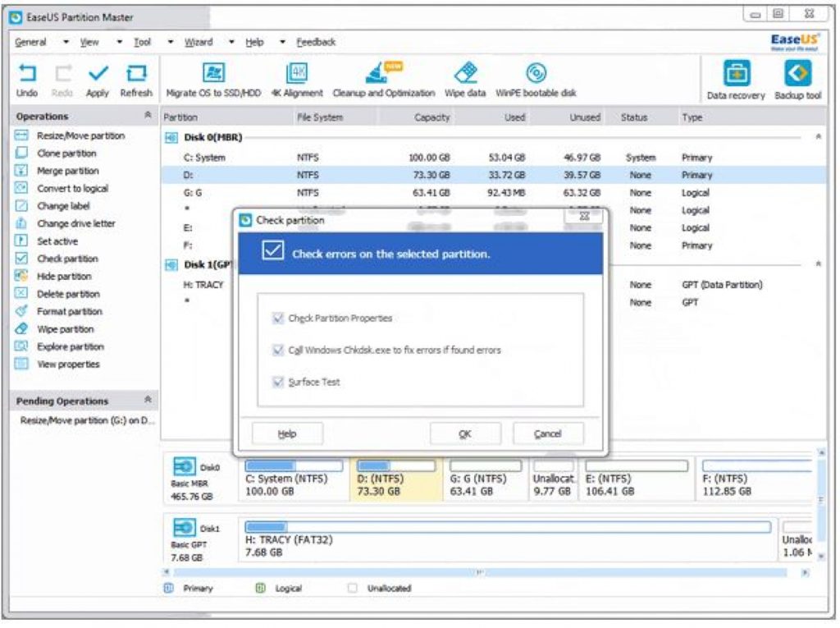Open the View menu

[x=89, y=42]
